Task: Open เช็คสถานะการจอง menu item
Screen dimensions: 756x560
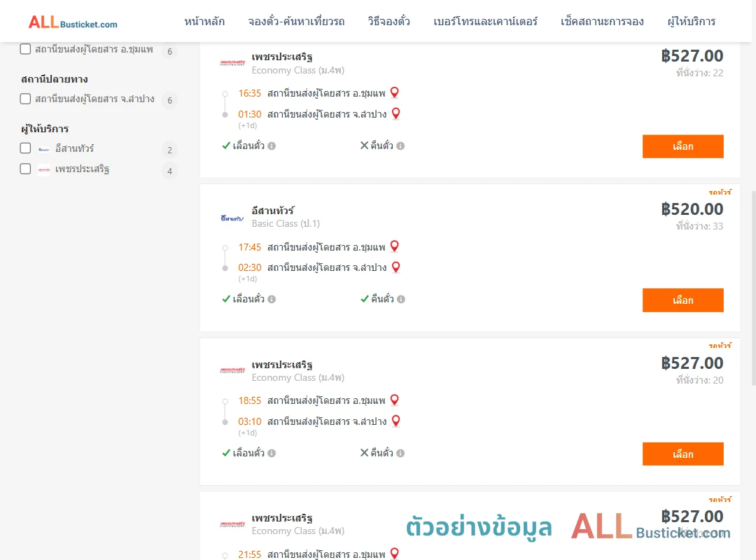Action: tap(602, 22)
